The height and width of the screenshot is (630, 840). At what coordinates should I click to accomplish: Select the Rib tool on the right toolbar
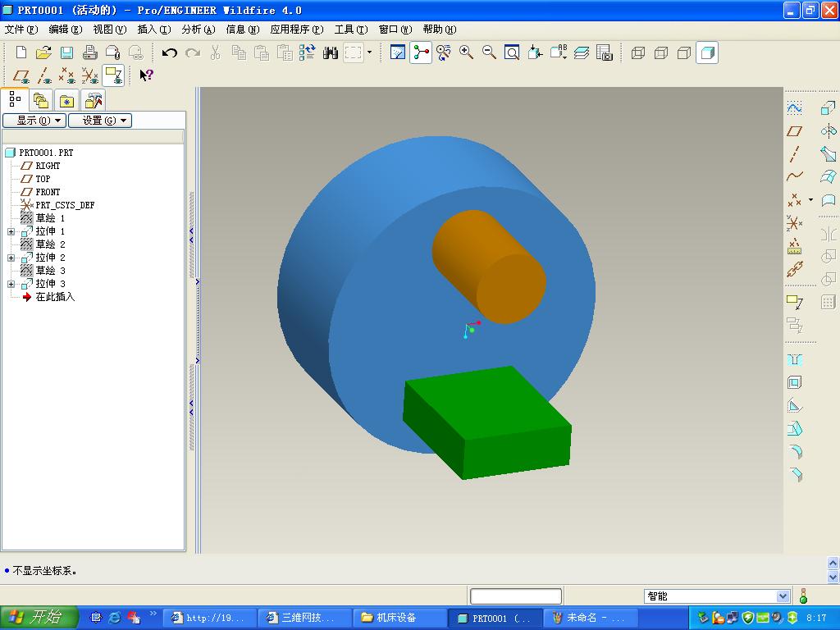tap(794, 406)
